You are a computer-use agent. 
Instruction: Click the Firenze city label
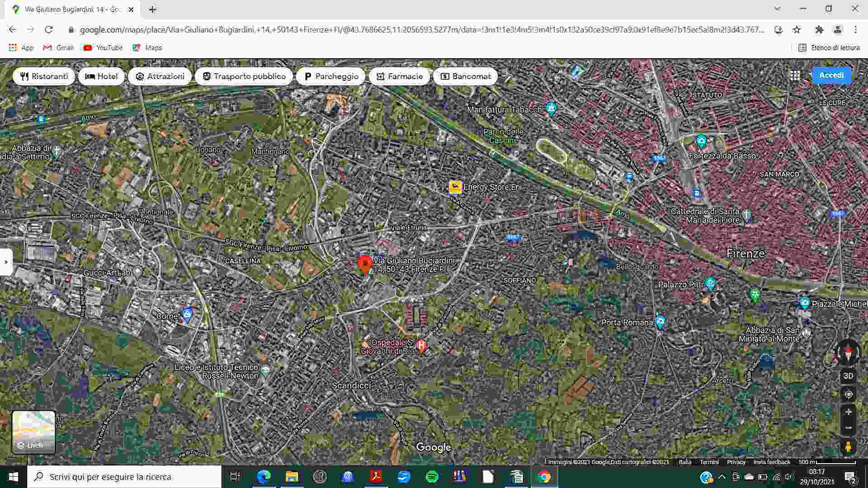(x=745, y=253)
